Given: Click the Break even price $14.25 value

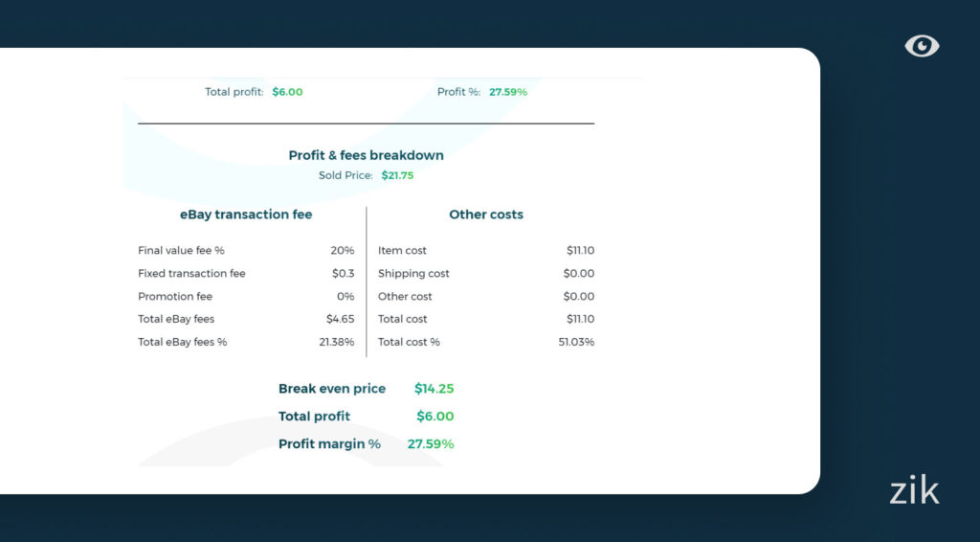Looking at the screenshot, I should click(434, 389).
